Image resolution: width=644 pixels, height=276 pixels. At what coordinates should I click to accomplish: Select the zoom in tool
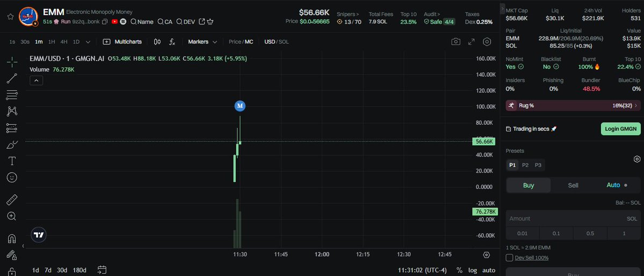pyautogui.click(x=12, y=216)
